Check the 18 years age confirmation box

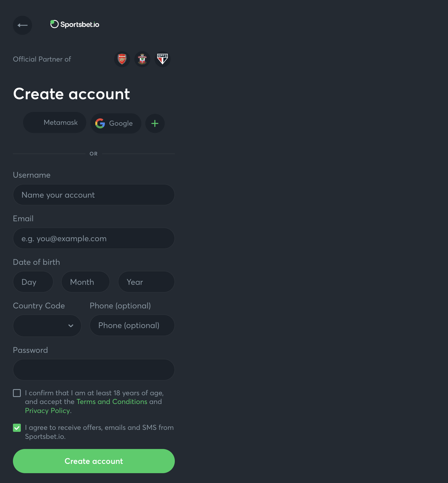[17, 393]
